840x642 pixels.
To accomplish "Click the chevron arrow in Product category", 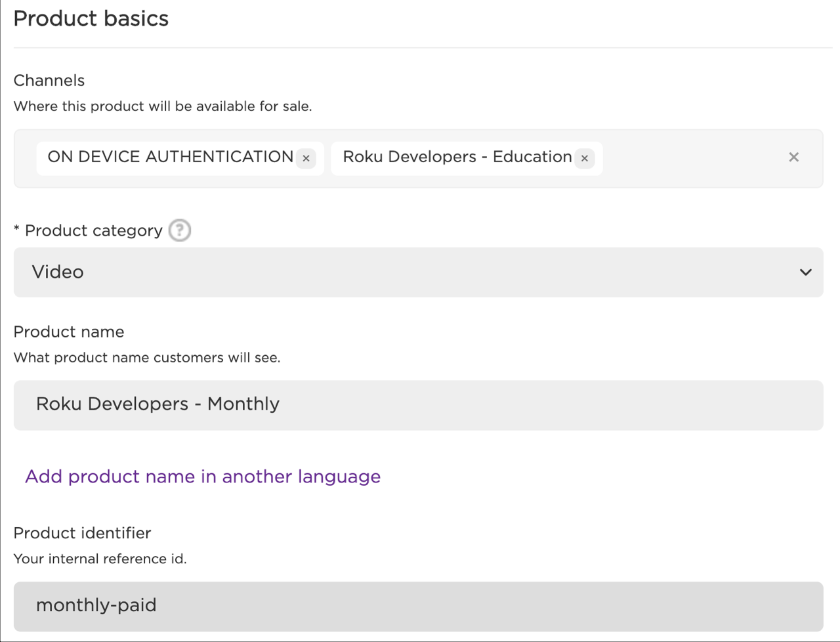I will tap(805, 272).
